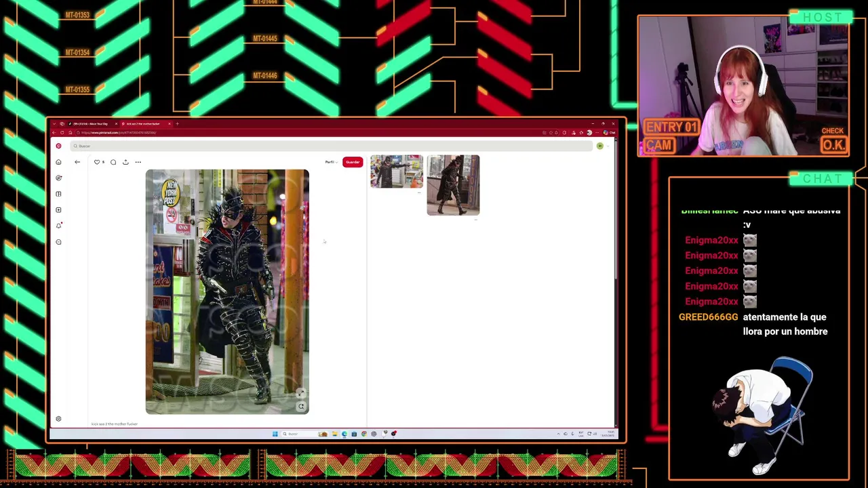The height and width of the screenshot is (488, 868).
Task: Open a new browser tab
Action: point(177,123)
